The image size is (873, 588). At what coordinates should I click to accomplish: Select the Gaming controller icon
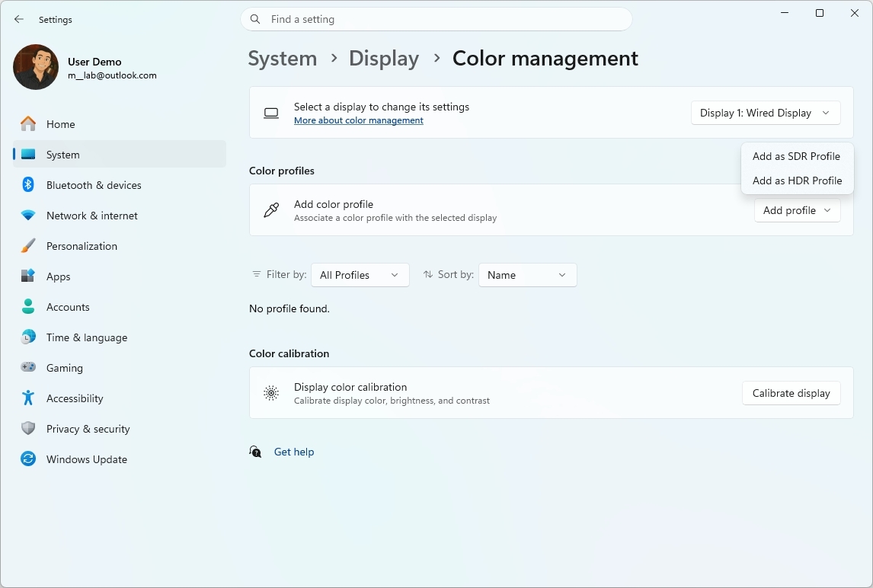(x=27, y=368)
